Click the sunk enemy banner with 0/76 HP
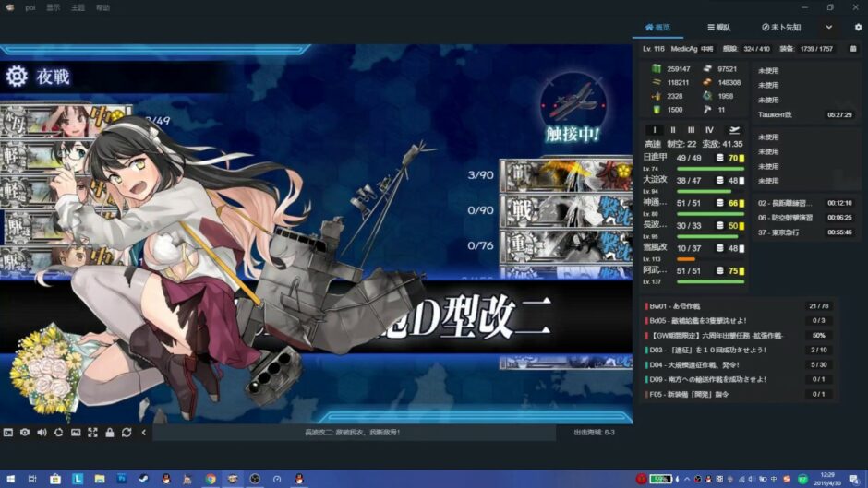Screen dimensions: 868x488 click(x=566, y=245)
